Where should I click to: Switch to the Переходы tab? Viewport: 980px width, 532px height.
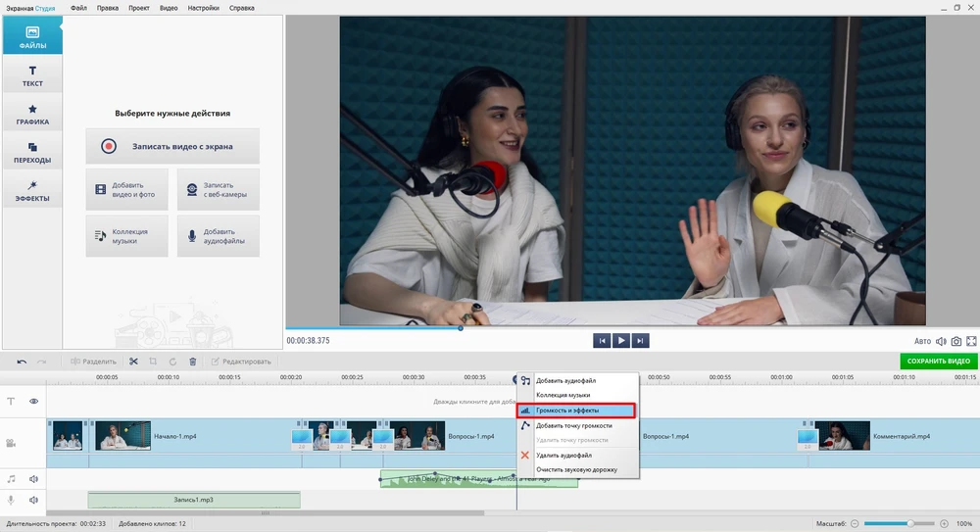pyautogui.click(x=32, y=153)
